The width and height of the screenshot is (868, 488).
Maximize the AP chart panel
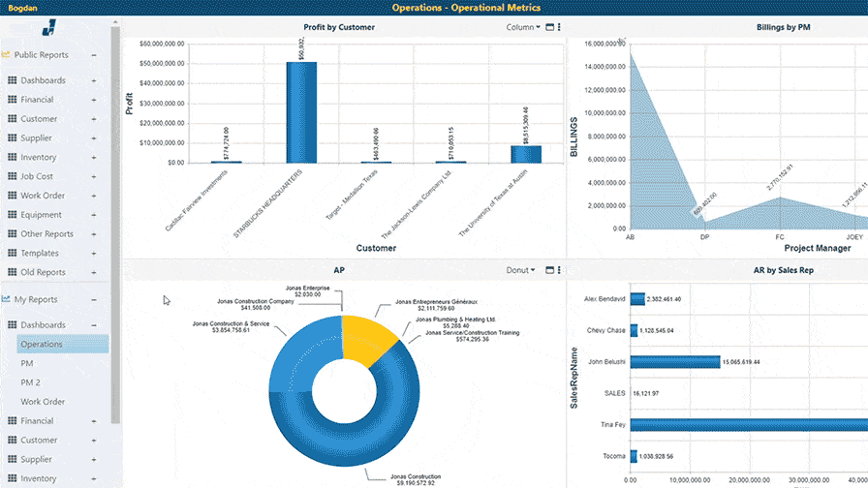click(549, 270)
